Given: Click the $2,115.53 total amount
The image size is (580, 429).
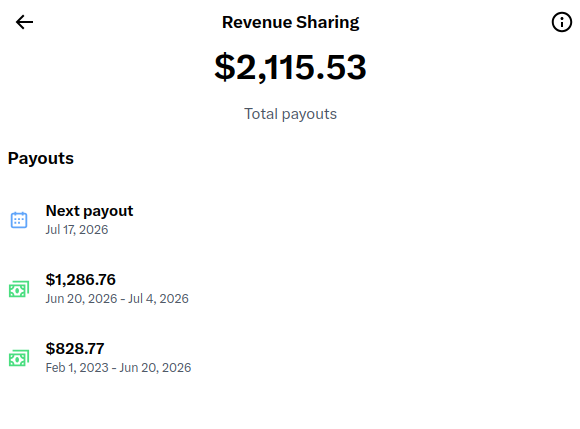Looking at the screenshot, I should point(290,67).
